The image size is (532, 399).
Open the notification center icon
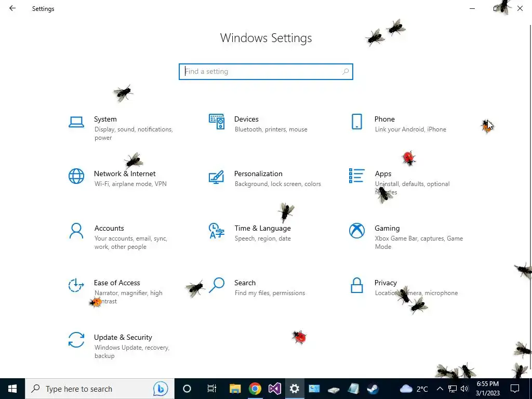tap(515, 389)
